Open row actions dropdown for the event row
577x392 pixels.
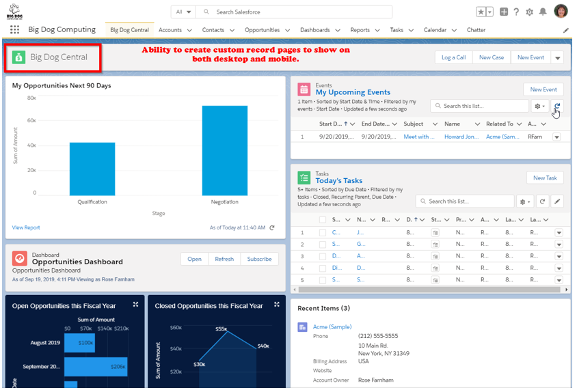coord(556,137)
